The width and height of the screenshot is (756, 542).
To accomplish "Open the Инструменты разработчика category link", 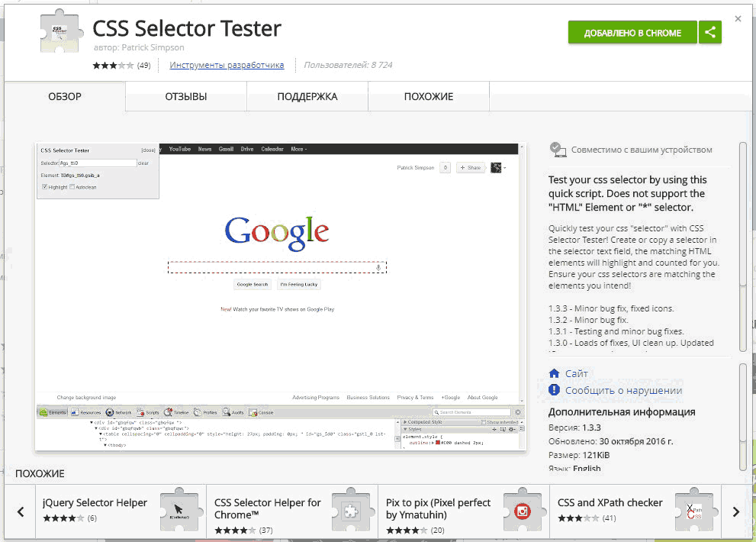I will pyautogui.click(x=227, y=66).
